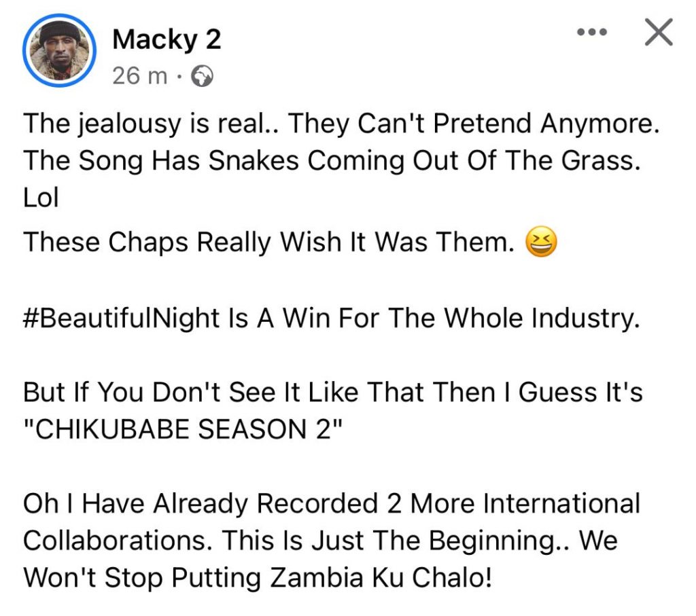Click the standalone word "Lol"
Image resolution: width=696 pixels, height=616 pixels.
(x=41, y=198)
